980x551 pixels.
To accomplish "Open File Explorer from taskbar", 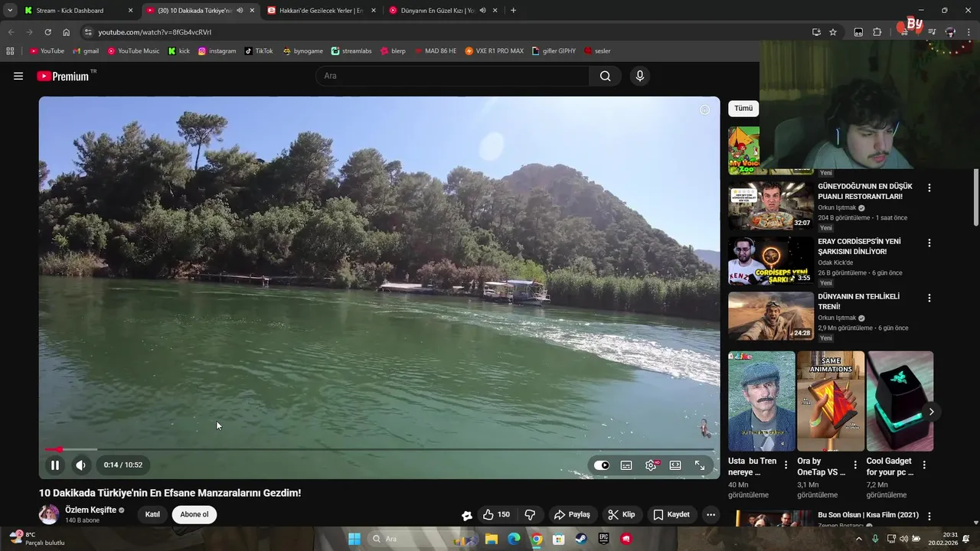I will point(492,539).
